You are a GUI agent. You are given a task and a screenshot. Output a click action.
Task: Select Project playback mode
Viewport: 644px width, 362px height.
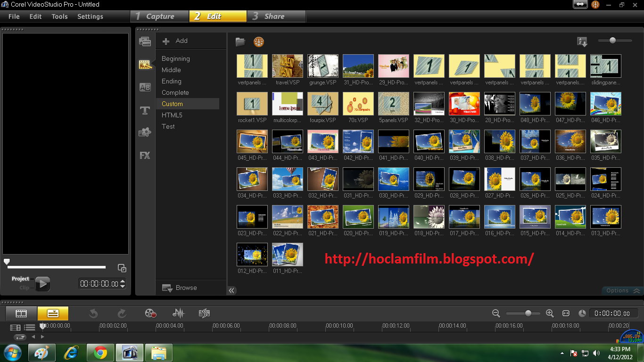pyautogui.click(x=20, y=279)
